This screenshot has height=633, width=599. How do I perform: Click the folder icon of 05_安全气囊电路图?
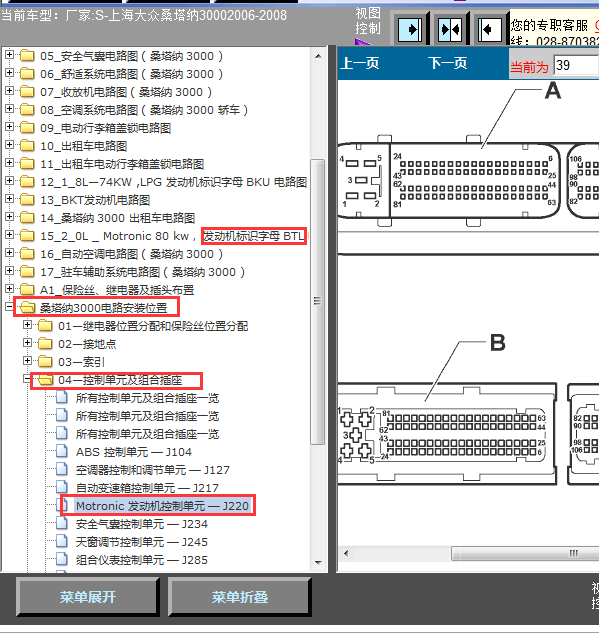tap(27, 55)
